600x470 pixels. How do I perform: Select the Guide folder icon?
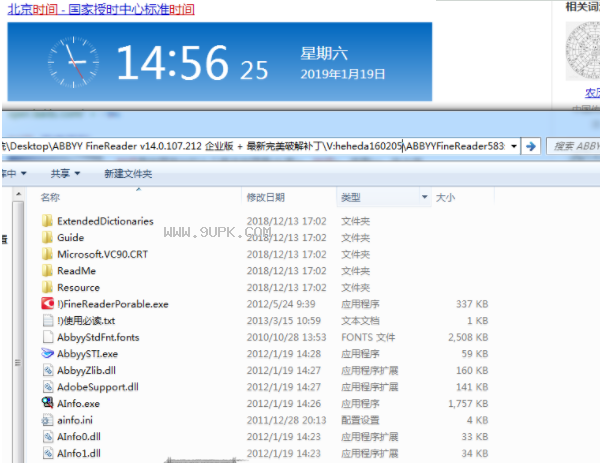(x=47, y=237)
